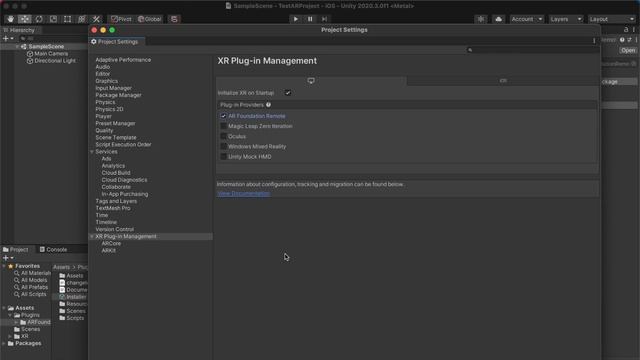Viewport: 640px width, 360px height.
Task: Start Play mode with the play button
Action: [296, 19]
